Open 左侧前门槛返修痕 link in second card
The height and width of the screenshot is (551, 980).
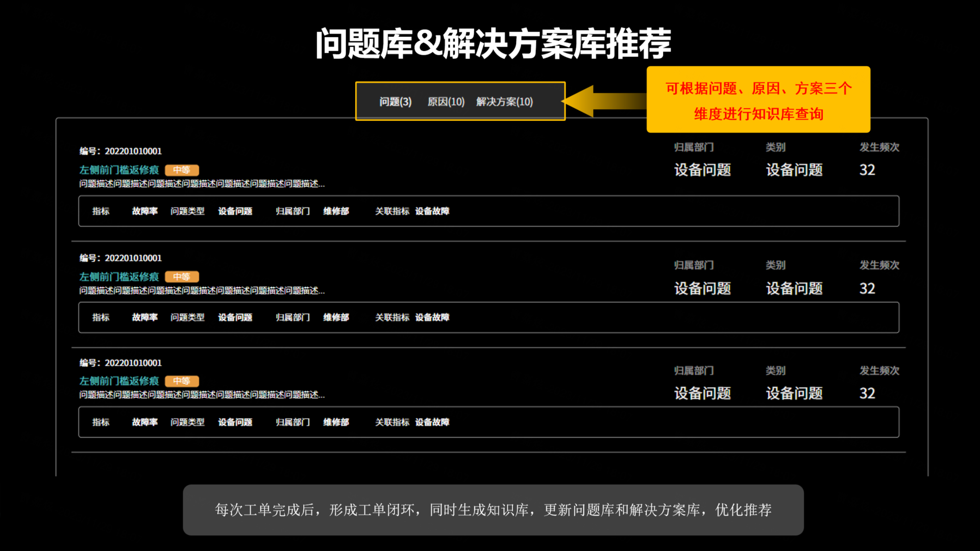pos(119,277)
